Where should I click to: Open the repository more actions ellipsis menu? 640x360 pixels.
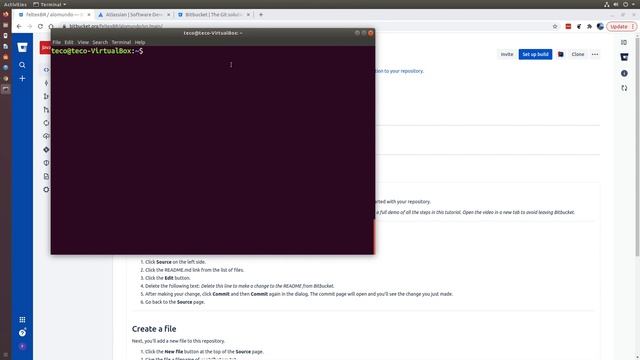pyautogui.click(x=595, y=54)
